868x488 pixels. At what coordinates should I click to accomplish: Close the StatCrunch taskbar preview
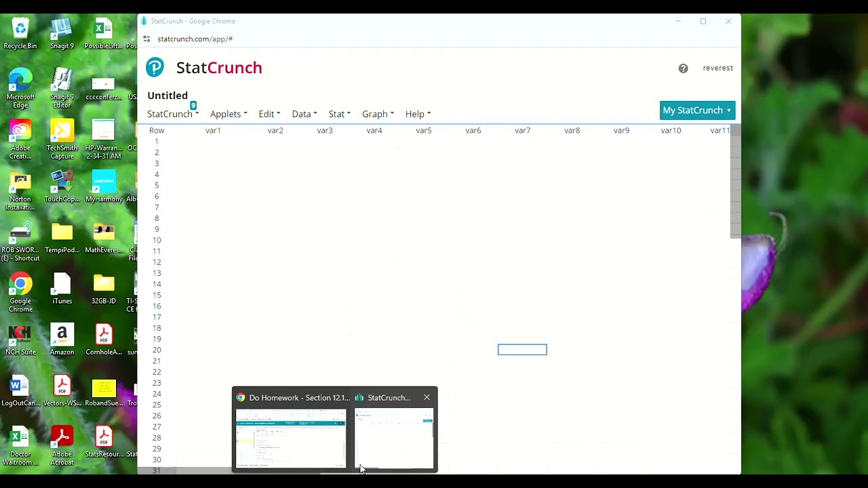tap(427, 397)
